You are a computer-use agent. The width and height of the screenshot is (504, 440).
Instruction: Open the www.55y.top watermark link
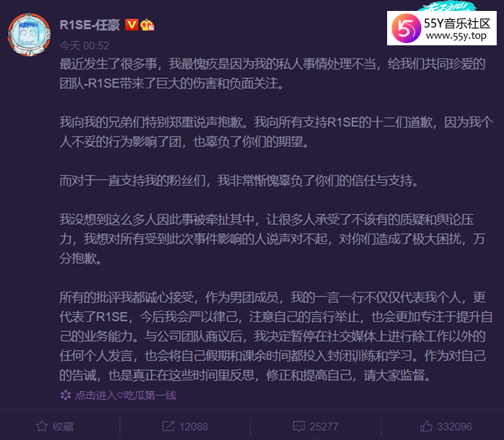coord(456,36)
